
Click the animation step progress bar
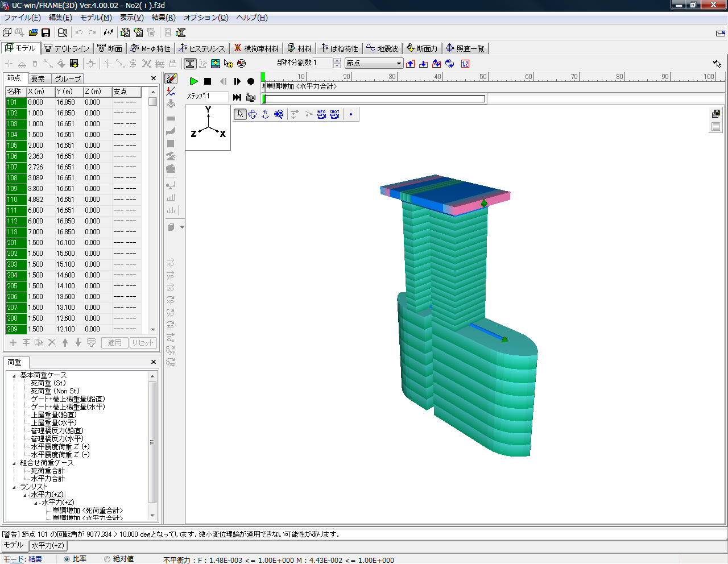coord(374,99)
